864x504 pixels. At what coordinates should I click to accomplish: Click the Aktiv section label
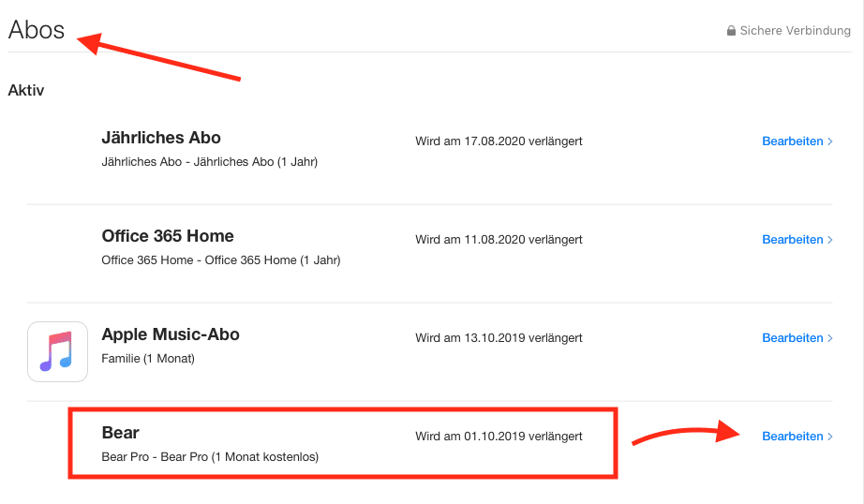[x=26, y=90]
